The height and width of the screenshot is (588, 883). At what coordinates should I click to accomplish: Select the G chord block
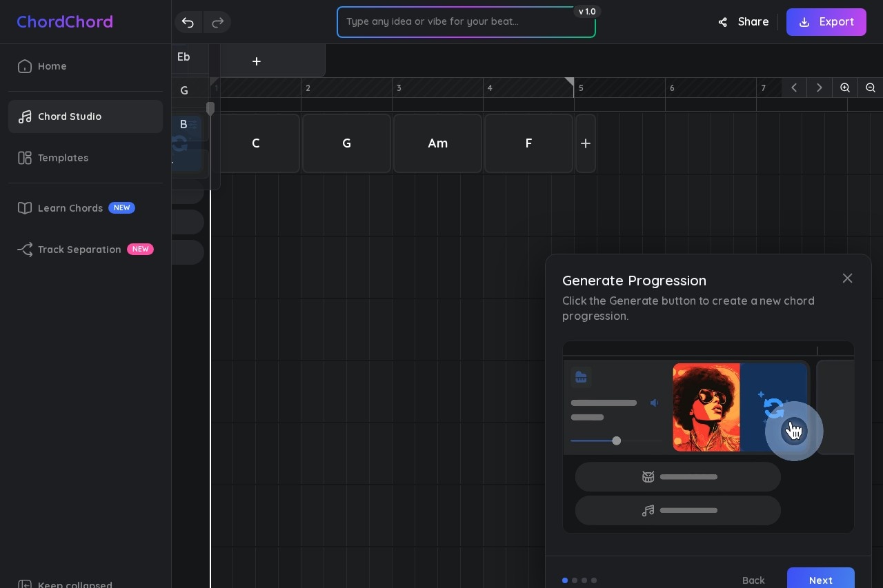pos(347,143)
